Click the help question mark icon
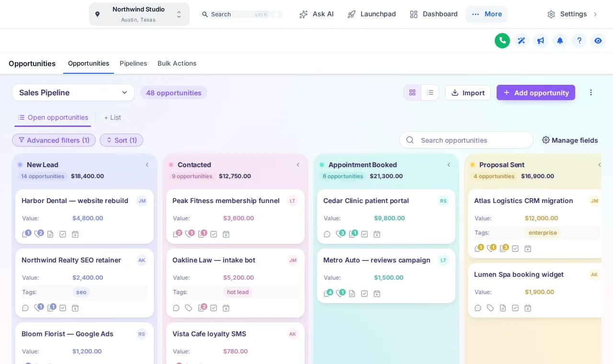This screenshot has height=364, width=613. pyautogui.click(x=579, y=41)
